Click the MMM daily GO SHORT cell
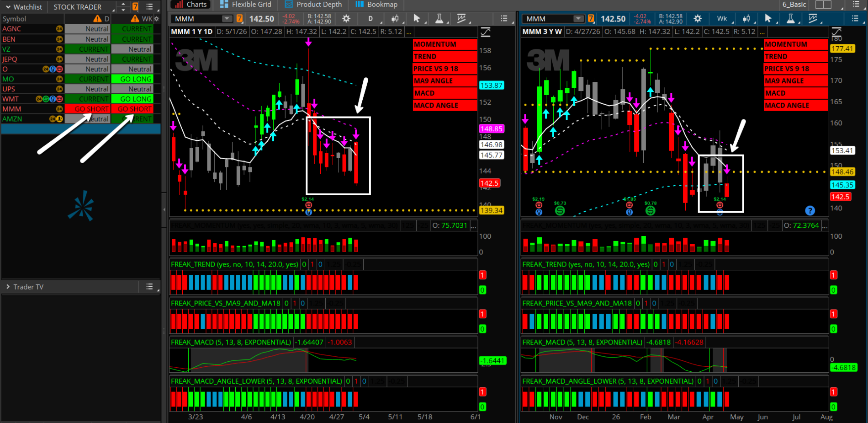Screen dimensions: 868x423 click(x=88, y=109)
